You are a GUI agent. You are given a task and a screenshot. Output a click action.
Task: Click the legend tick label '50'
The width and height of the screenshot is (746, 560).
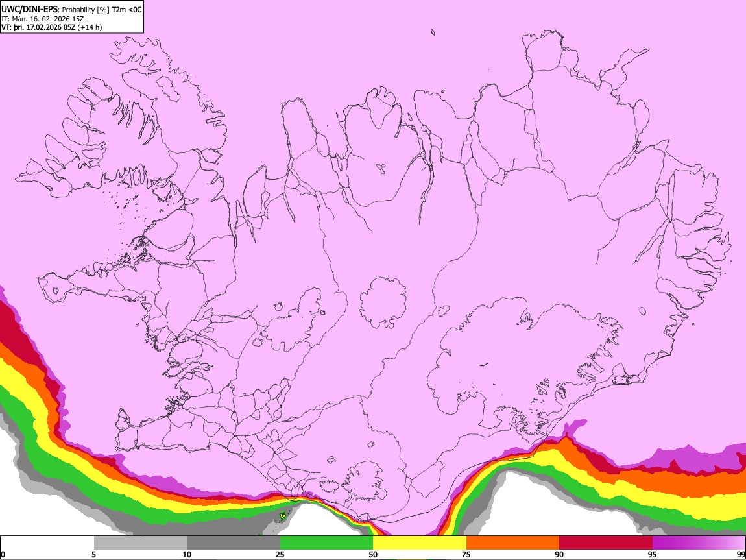[x=373, y=554]
